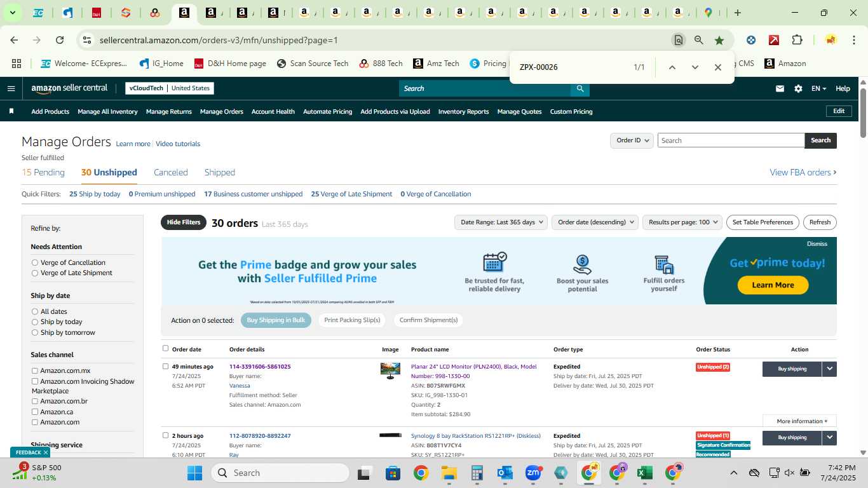Open the Seller Central hamburger menu
The width and height of the screenshot is (868, 488).
click(x=11, y=88)
